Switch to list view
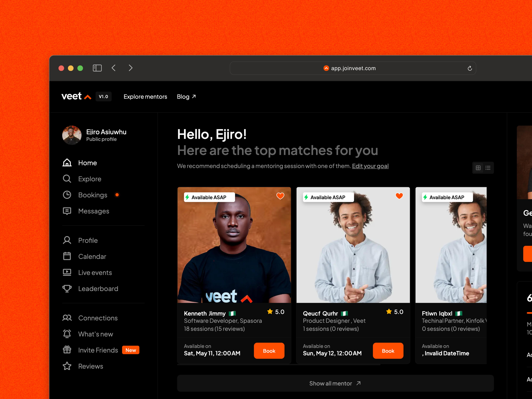Image resolution: width=532 pixels, height=399 pixels. (x=488, y=168)
